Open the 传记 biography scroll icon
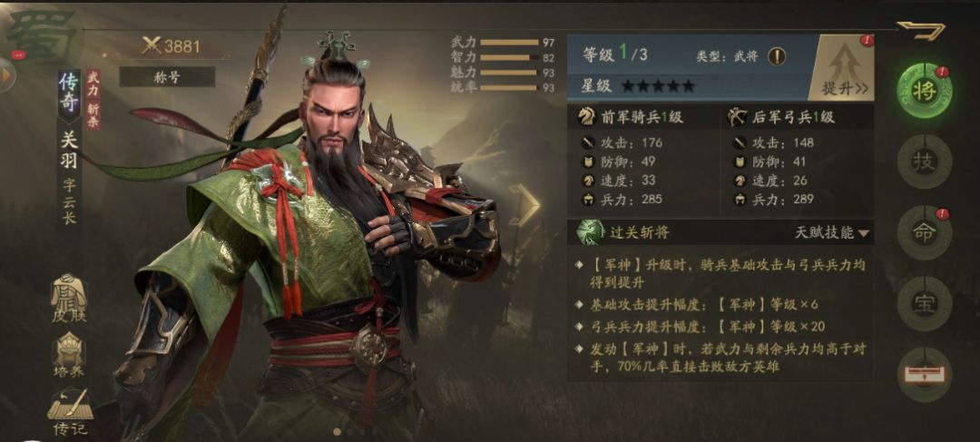The image size is (980, 442). tap(70, 412)
